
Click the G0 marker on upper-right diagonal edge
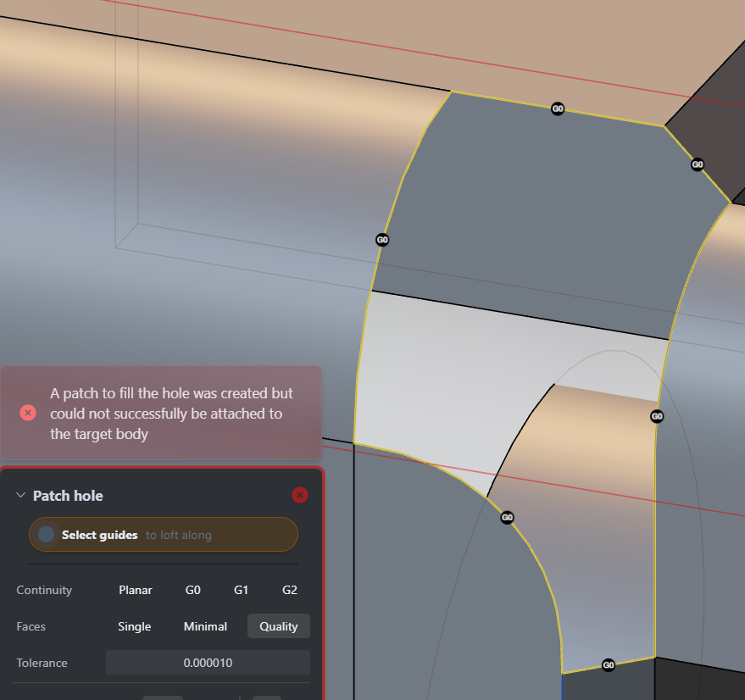pos(697,164)
